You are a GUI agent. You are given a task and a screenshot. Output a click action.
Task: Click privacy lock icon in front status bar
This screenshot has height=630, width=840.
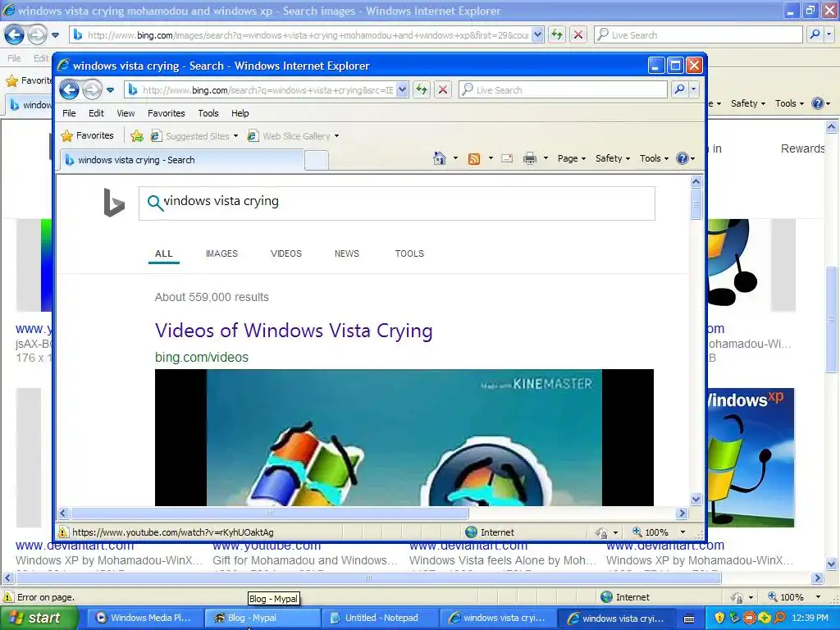click(x=601, y=532)
